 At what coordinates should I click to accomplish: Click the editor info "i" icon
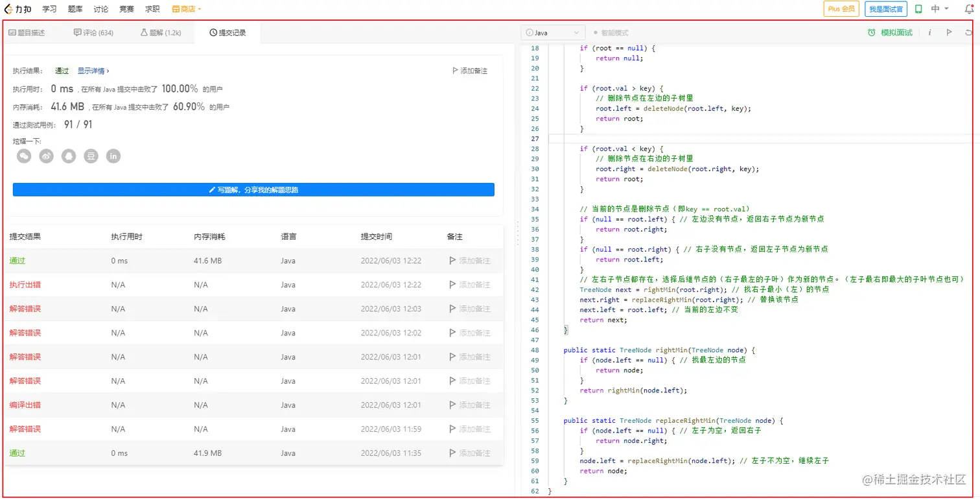930,32
